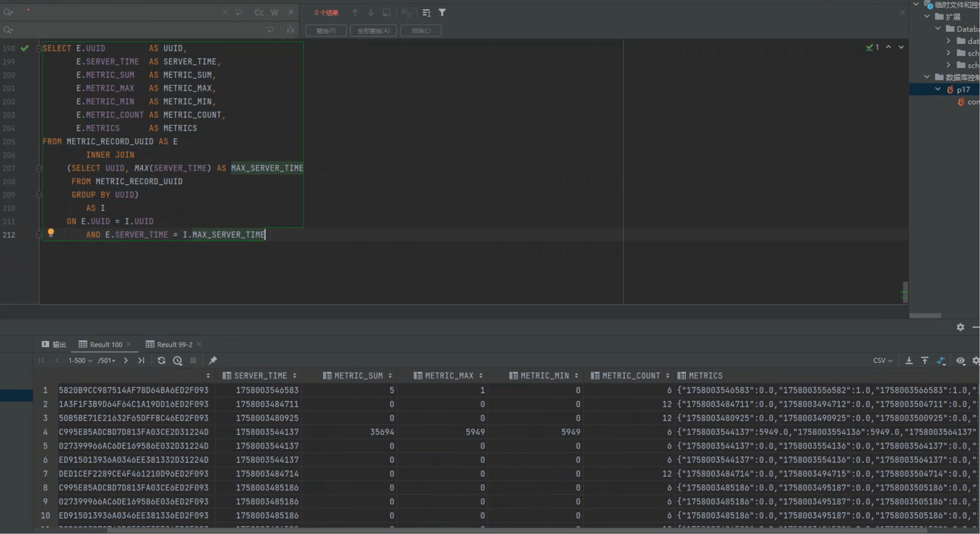Go to next occurrence arrow

point(370,13)
